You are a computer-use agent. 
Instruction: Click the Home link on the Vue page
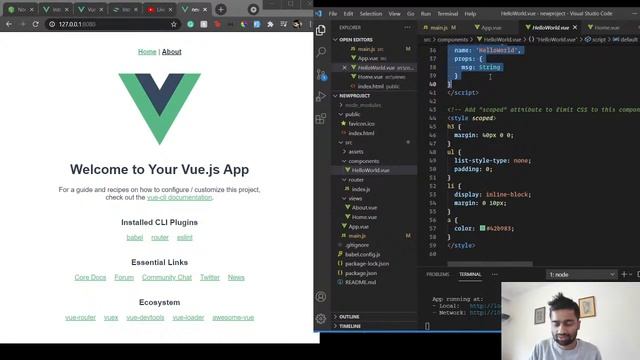coord(147,52)
